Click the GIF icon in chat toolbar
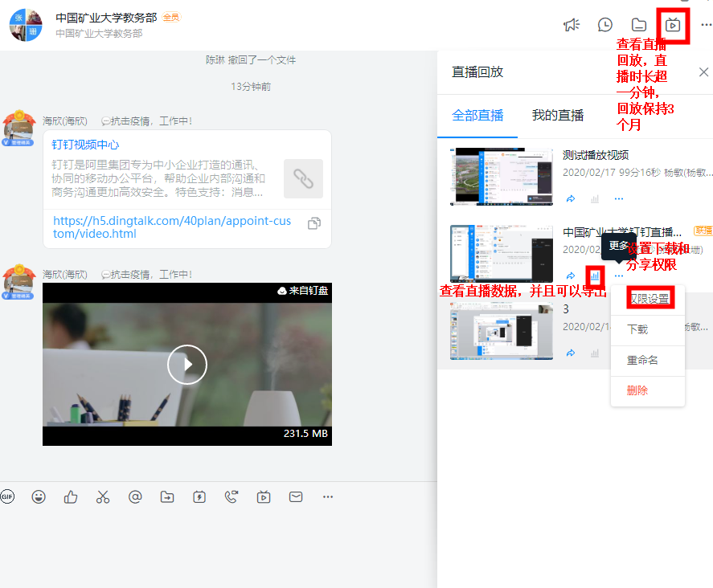The height and width of the screenshot is (588, 713). [x=6, y=496]
